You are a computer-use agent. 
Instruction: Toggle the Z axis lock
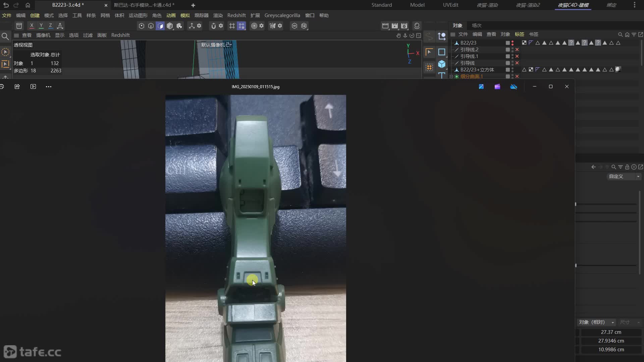click(50, 26)
